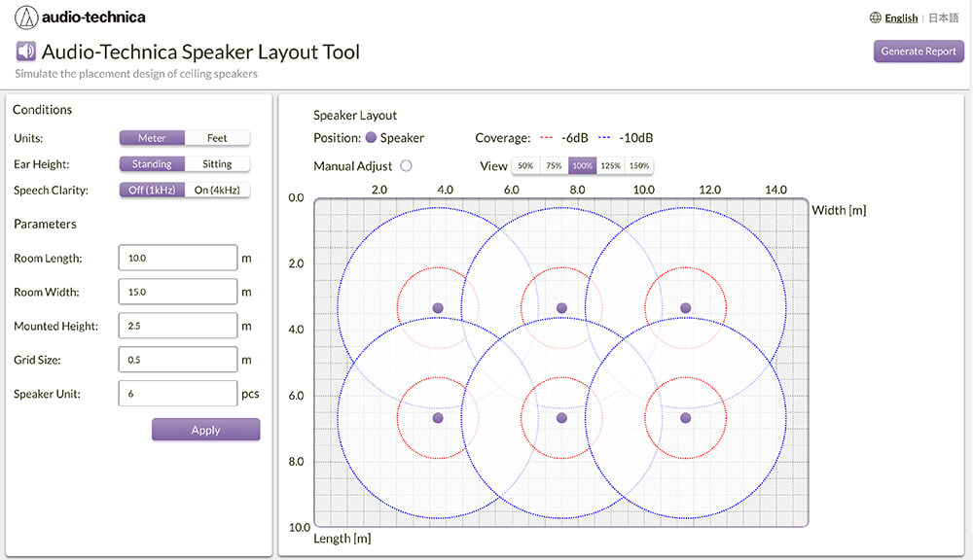Choose Standing ear height
Screen dimensions: 973x560
tap(152, 163)
